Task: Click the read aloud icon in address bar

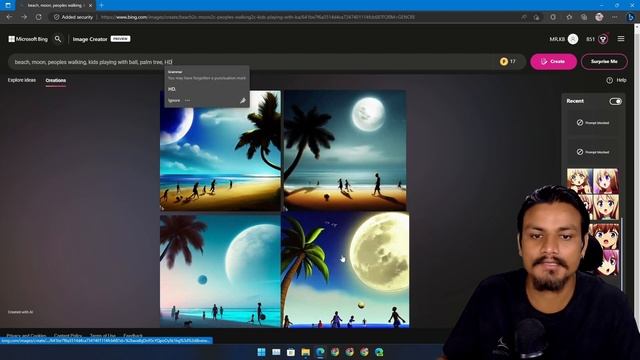Action: pos(524,17)
